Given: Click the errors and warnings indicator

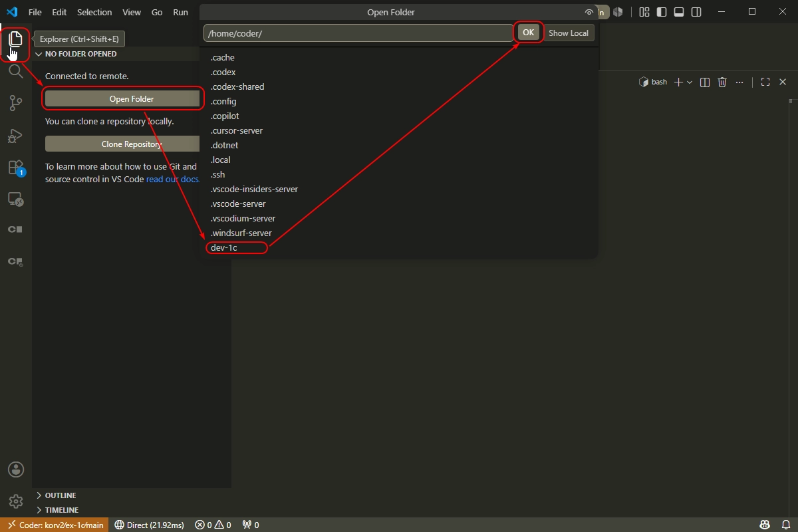Looking at the screenshot, I should (213, 525).
